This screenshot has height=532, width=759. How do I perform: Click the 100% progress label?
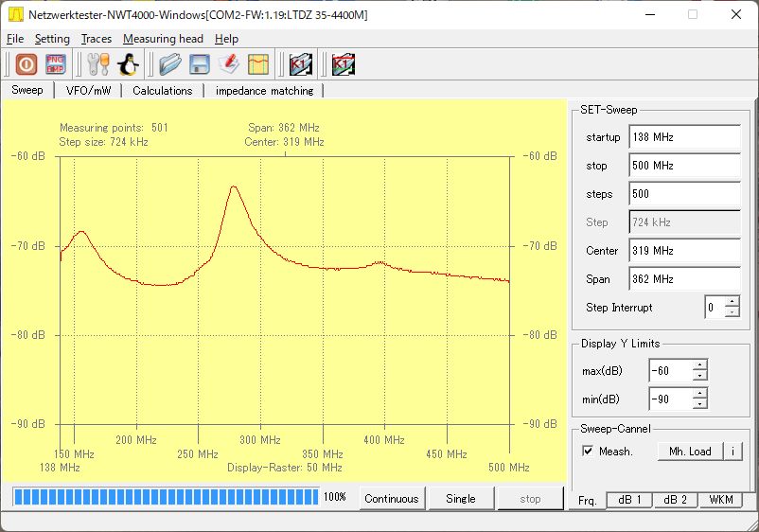[335, 497]
